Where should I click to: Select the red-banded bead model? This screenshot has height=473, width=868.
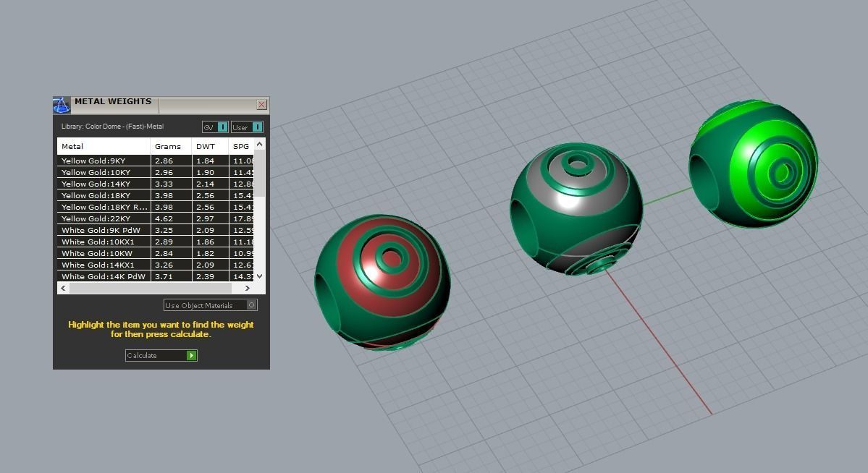point(382,282)
